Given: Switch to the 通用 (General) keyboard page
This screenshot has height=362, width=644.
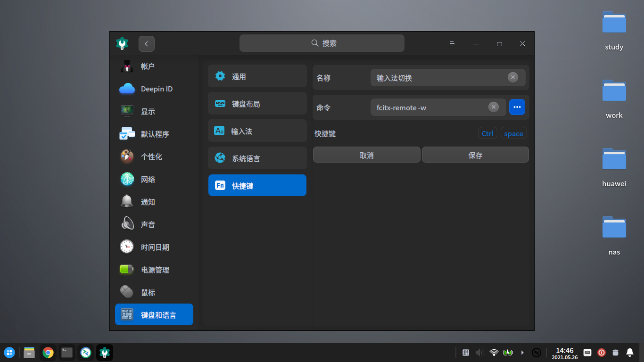Looking at the screenshot, I should pos(257,76).
